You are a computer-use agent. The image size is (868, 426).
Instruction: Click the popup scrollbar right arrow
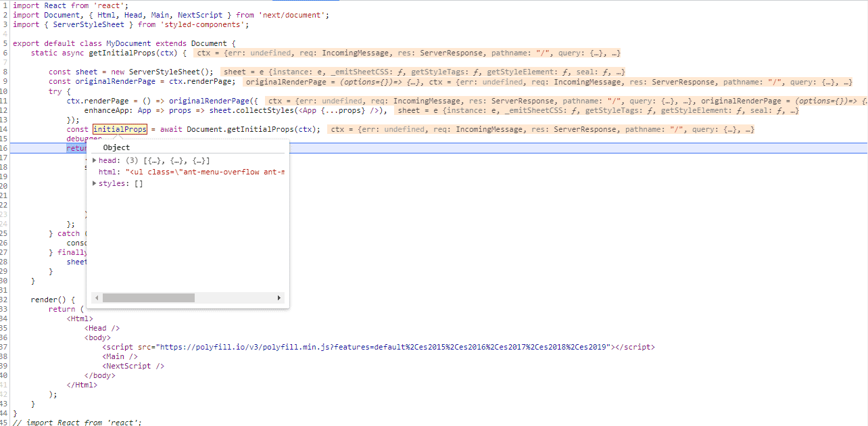point(279,298)
